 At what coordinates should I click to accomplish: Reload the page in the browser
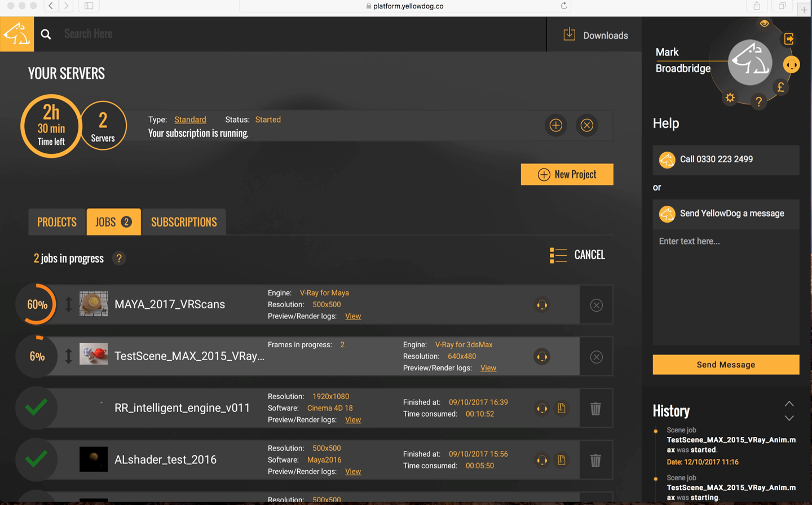[563, 6]
